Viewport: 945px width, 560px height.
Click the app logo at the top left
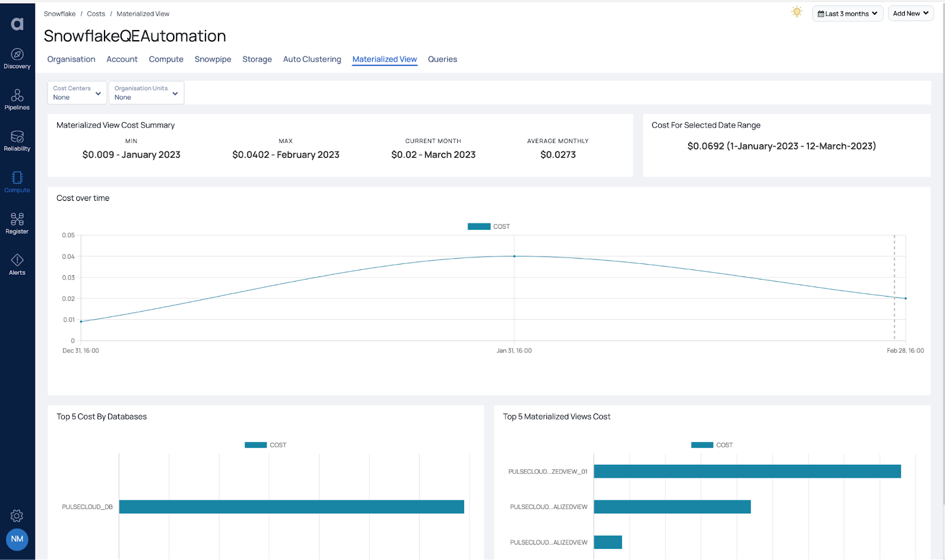17,24
